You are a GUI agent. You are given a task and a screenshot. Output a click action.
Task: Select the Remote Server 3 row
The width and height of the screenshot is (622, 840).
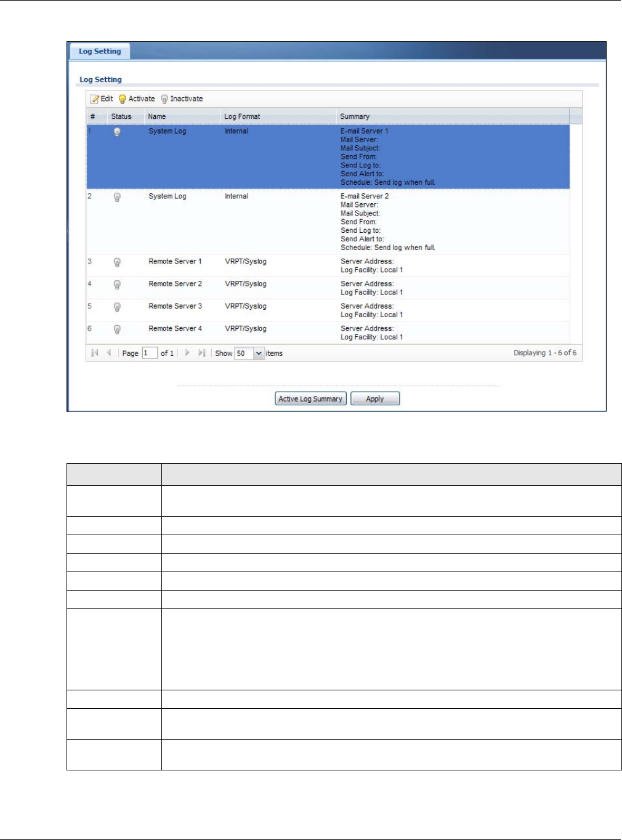click(328, 310)
